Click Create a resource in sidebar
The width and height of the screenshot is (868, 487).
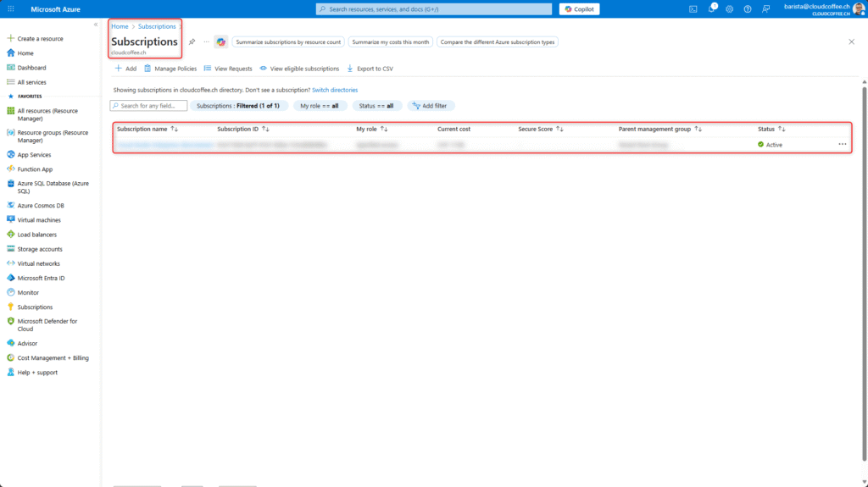[x=35, y=39]
